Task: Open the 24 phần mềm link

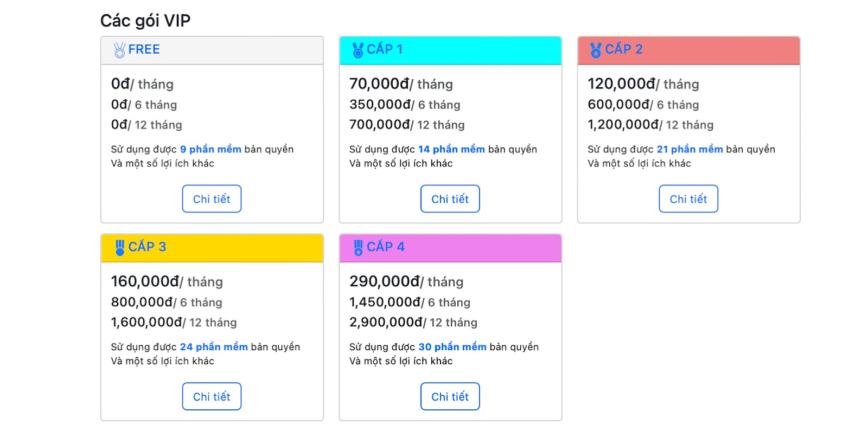Action: point(214,346)
